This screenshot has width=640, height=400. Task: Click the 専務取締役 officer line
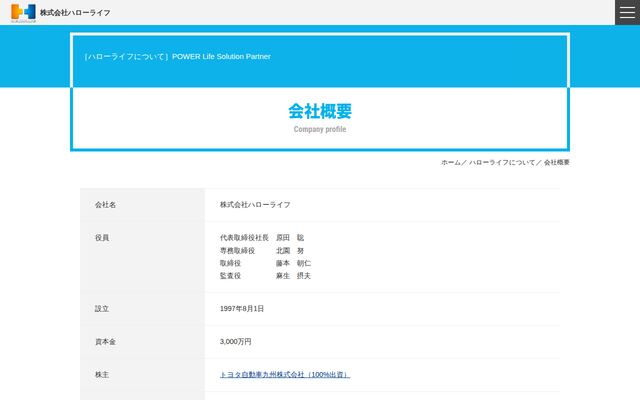tap(262, 250)
